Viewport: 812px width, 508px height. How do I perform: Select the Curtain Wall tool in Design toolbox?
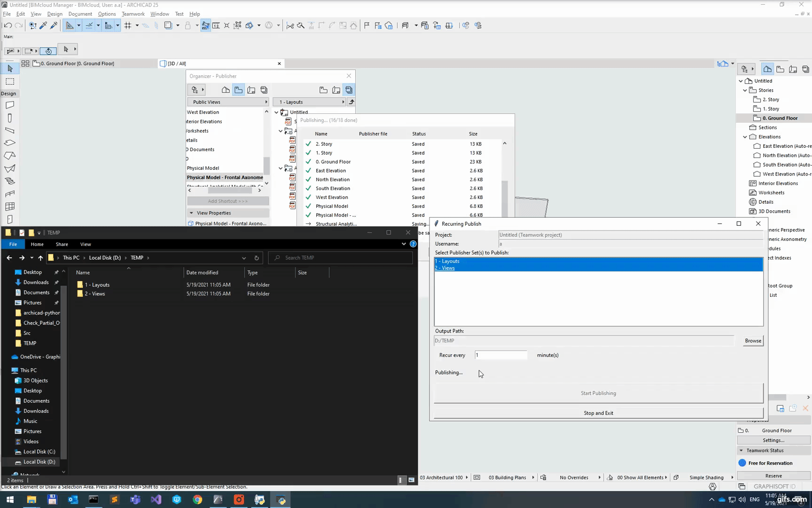(10, 206)
